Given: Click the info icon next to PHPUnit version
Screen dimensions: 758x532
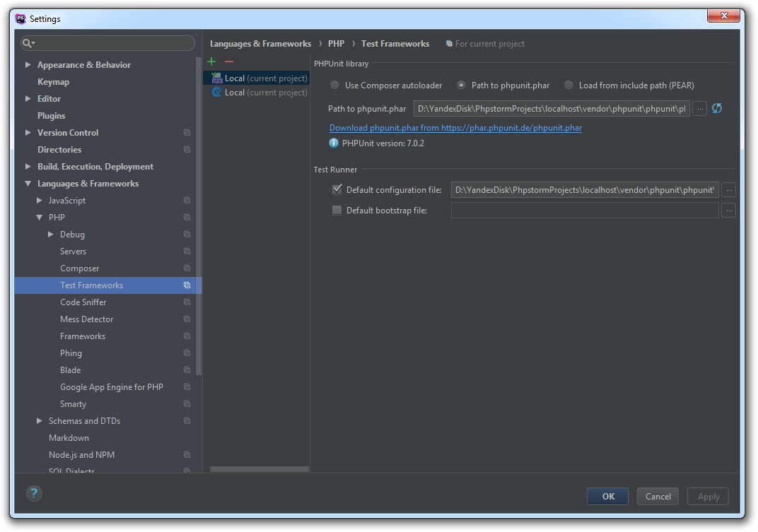Looking at the screenshot, I should tap(334, 143).
